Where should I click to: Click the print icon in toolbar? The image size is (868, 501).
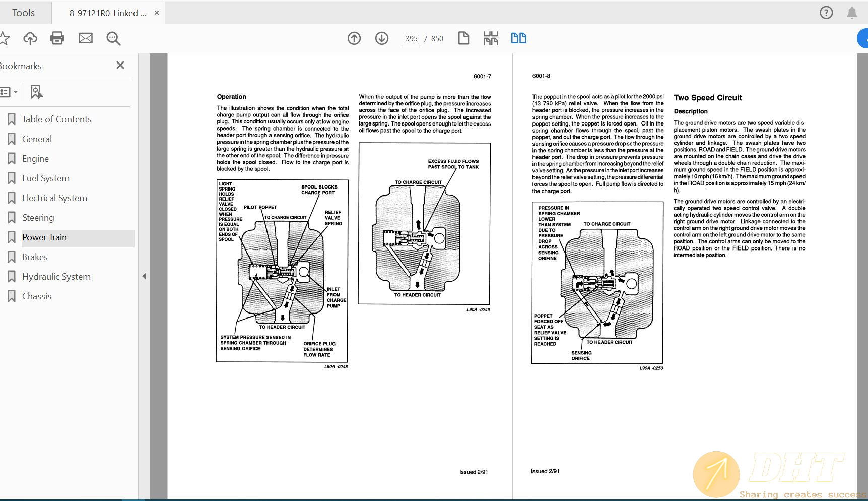click(57, 38)
